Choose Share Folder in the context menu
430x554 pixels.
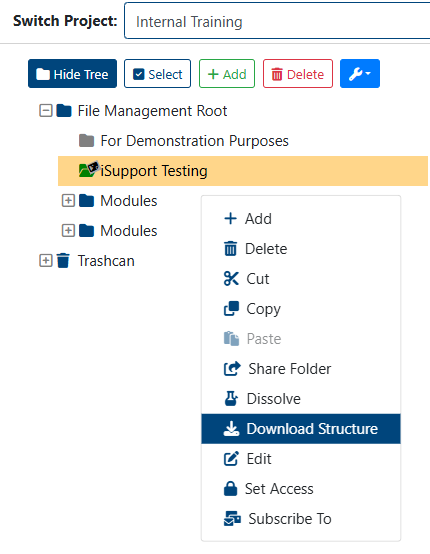click(301, 369)
